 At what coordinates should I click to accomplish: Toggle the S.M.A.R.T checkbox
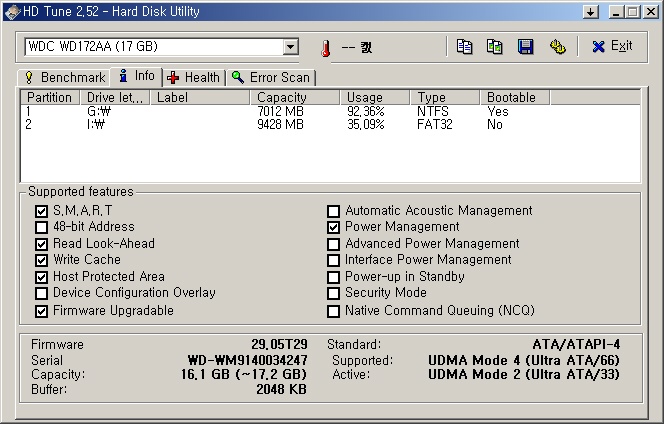click(x=41, y=211)
